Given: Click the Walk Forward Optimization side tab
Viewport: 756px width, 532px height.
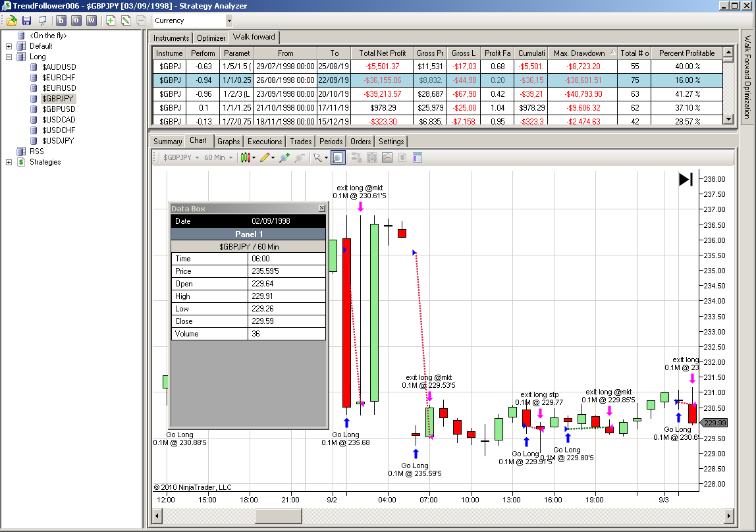Looking at the screenshot, I should click(x=747, y=77).
